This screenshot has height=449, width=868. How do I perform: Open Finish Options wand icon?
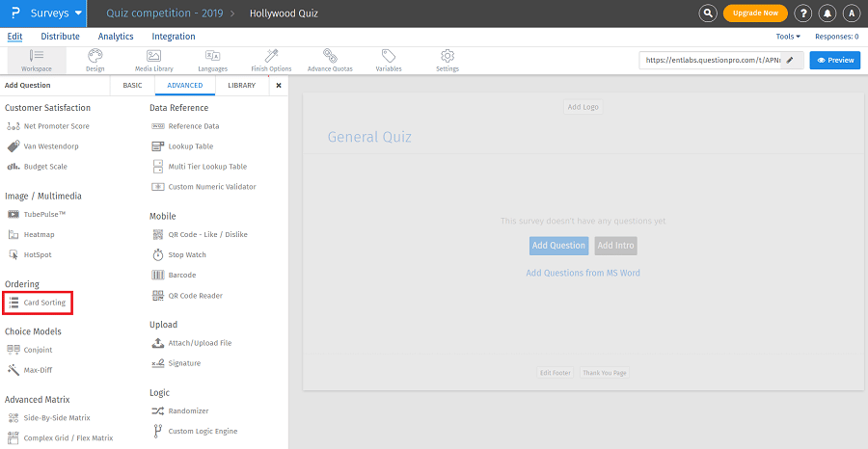pyautogui.click(x=271, y=61)
